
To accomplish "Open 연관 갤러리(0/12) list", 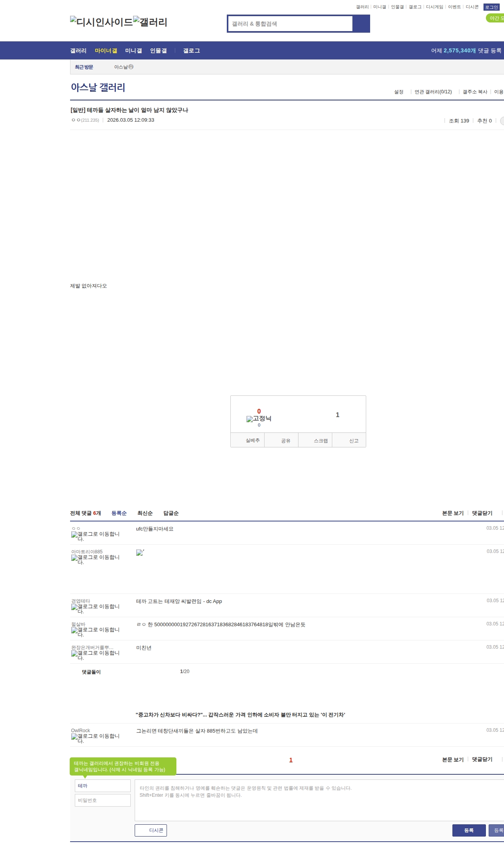I will coord(433,92).
